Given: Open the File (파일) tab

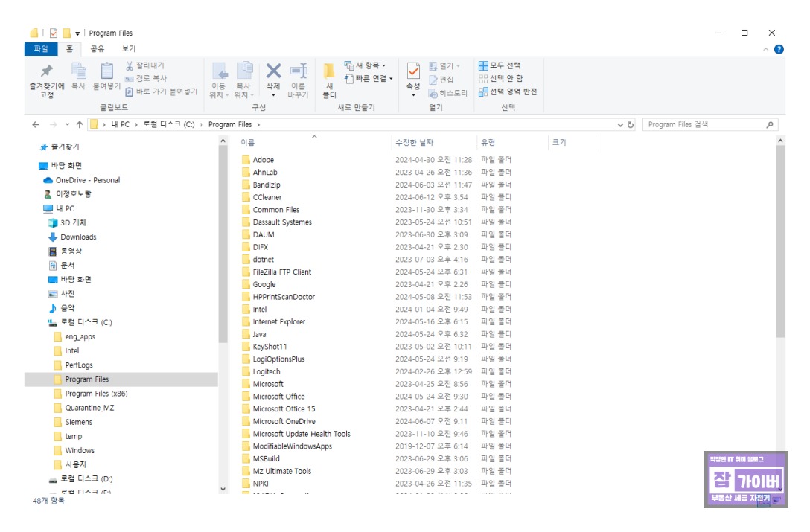Looking at the screenshot, I should [x=41, y=48].
